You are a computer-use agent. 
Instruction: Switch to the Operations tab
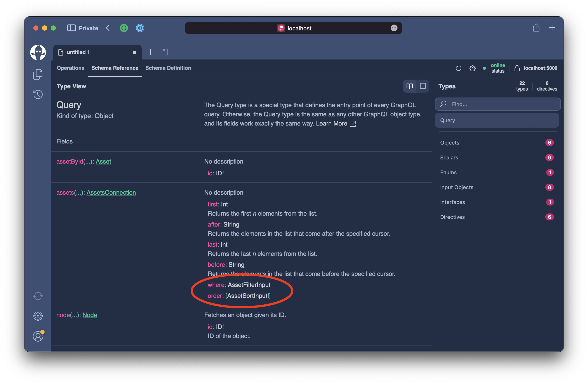[x=70, y=68]
